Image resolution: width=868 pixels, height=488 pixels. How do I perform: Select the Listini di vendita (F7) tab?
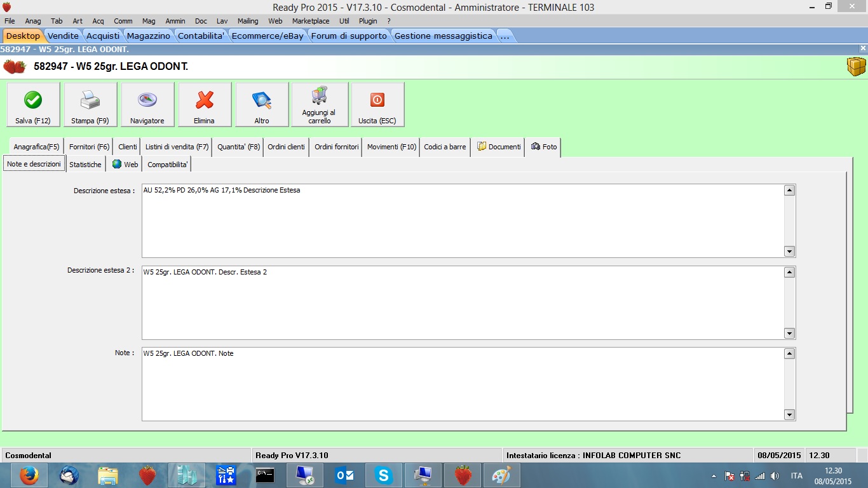(177, 147)
